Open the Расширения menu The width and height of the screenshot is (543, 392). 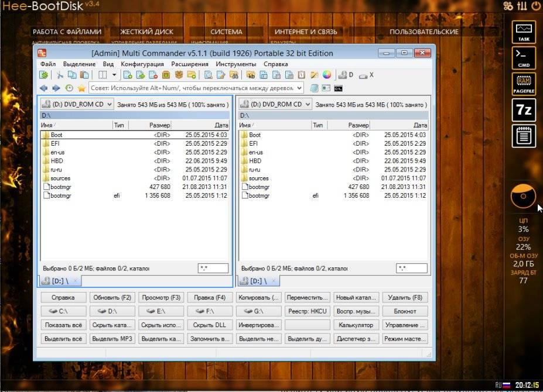coord(190,64)
